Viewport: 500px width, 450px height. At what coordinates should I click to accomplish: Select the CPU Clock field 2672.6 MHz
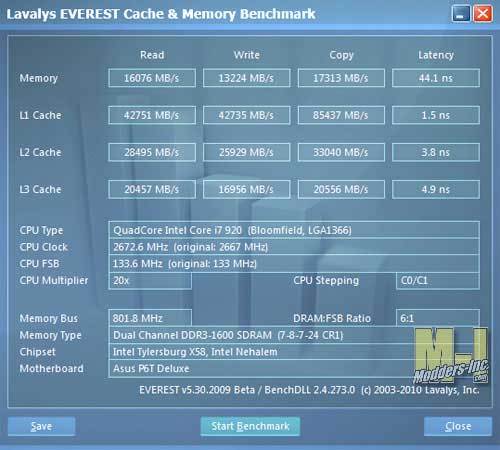294,247
